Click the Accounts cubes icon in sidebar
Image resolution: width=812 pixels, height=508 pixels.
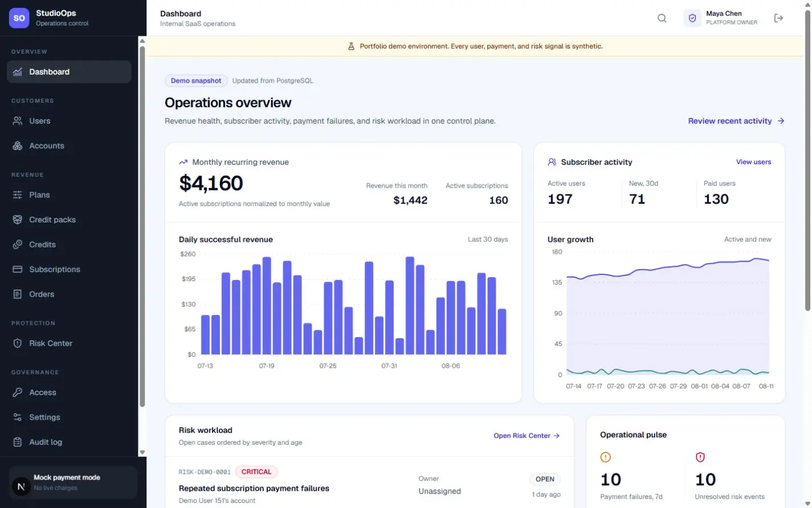18,146
